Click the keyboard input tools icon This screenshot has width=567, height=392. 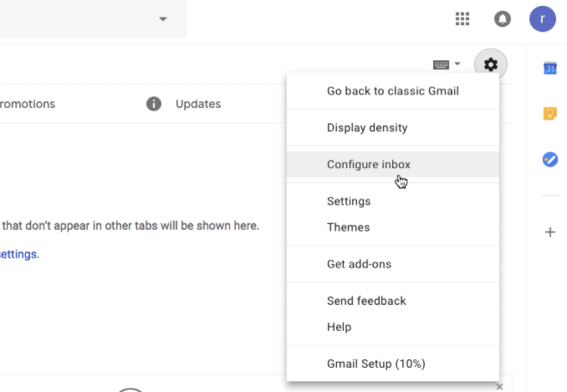441,64
